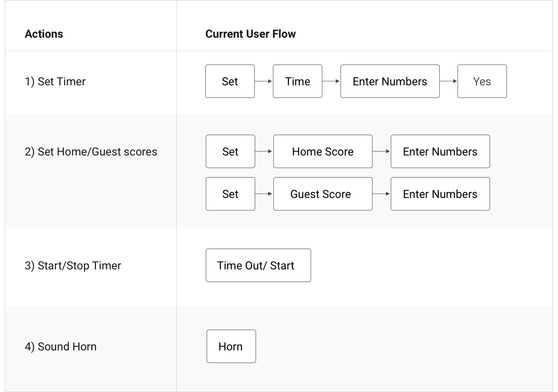558x392 pixels.
Task: Click the '3) Start/Stop Timer' label
Action: (x=73, y=266)
